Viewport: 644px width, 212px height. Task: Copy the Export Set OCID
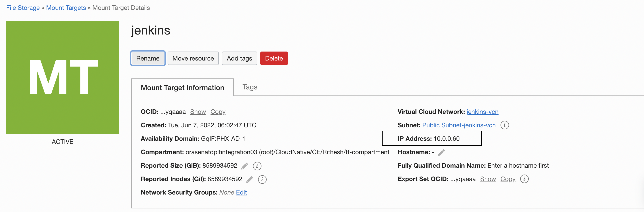point(508,179)
